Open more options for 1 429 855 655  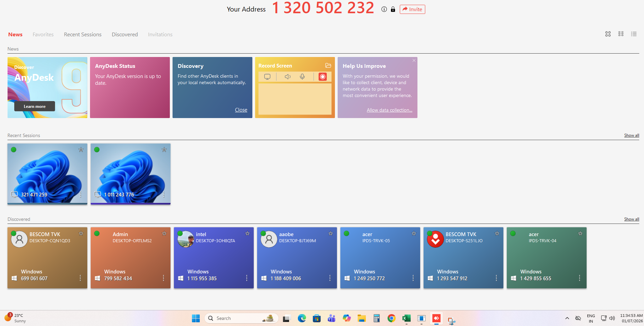click(579, 278)
